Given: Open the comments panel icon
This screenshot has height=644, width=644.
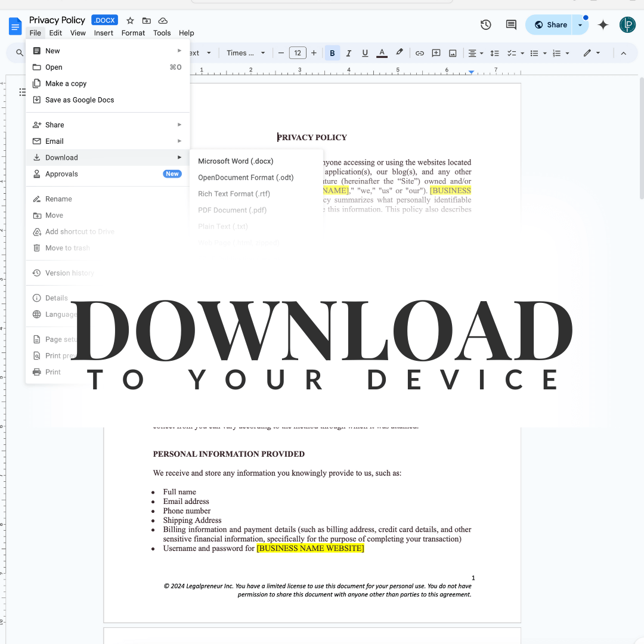Looking at the screenshot, I should (x=510, y=24).
